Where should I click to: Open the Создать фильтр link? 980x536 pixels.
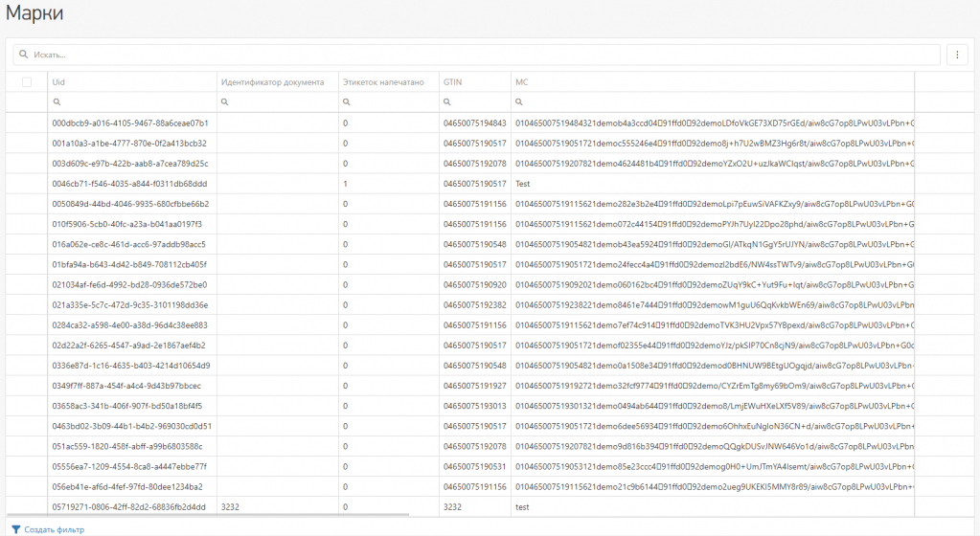tap(54, 529)
